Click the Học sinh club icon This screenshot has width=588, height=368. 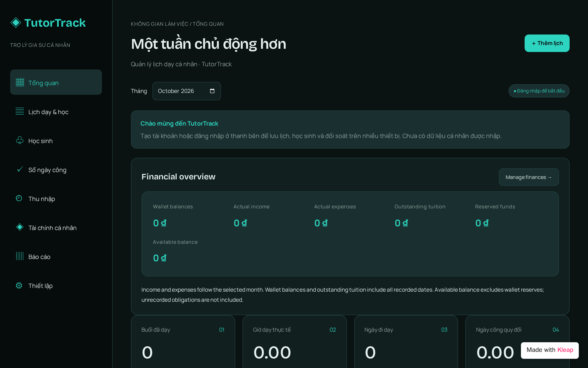coord(20,140)
